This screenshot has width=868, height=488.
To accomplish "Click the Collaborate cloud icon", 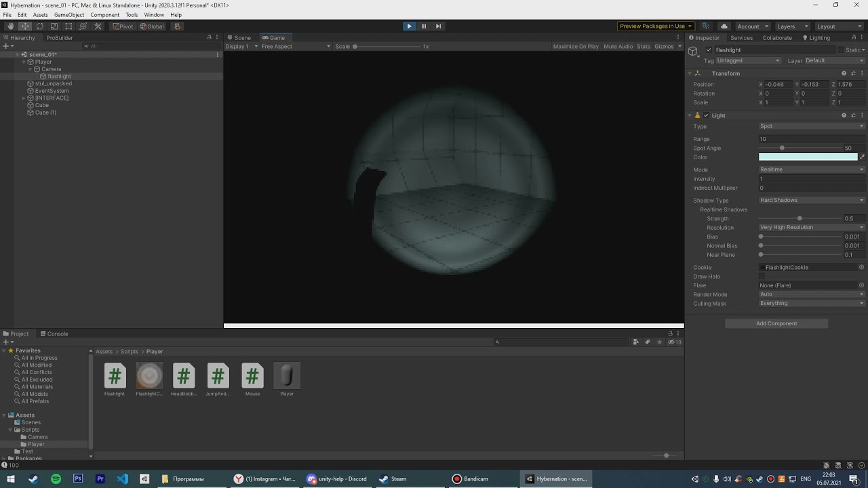I will (x=724, y=26).
